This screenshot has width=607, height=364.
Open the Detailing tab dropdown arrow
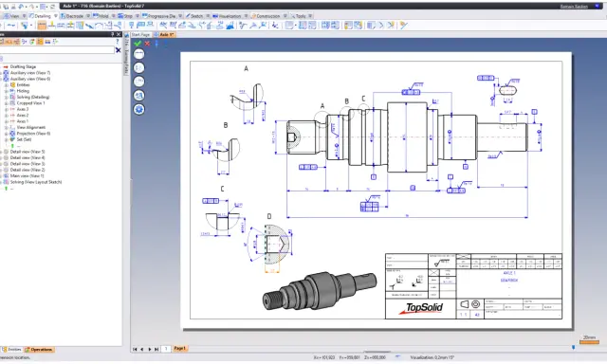pos(55,16)
